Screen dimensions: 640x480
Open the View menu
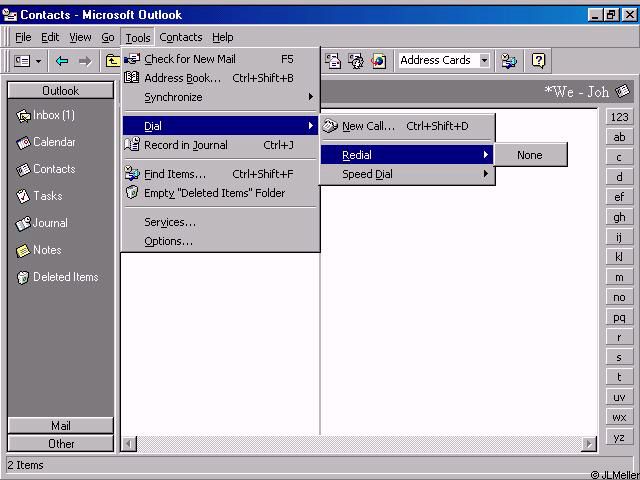(x=80, y=38)
